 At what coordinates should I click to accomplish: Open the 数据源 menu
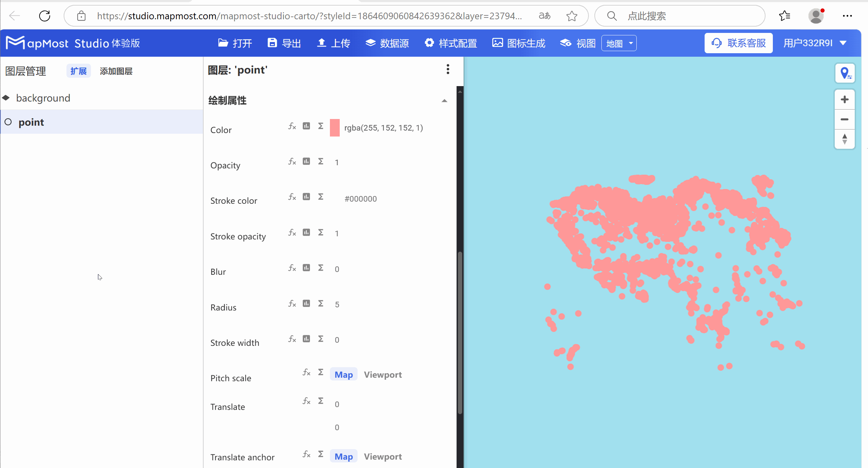[x=387, y=43]
